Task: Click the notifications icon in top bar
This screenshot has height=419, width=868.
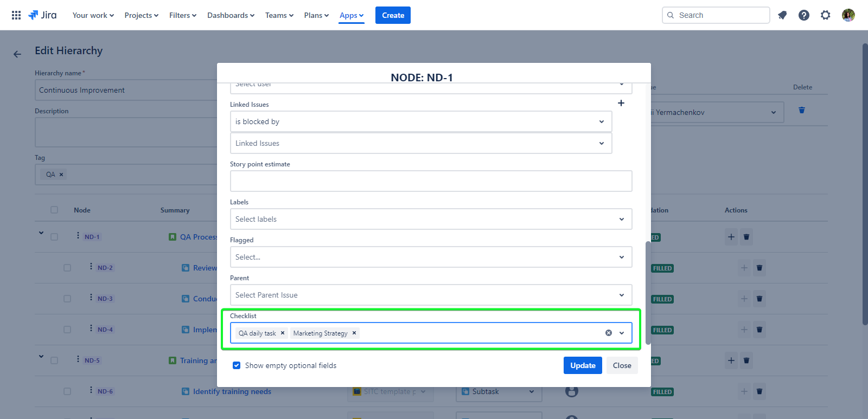Action: coord(782,15)
